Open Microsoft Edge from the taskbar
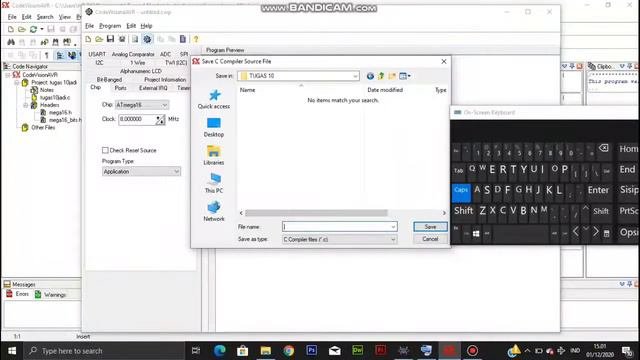640x360 pixels. [220, 351]
